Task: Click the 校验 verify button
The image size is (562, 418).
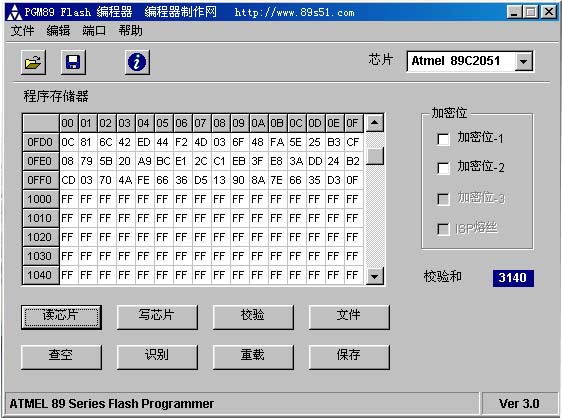Action: click(x=253, y=317)
